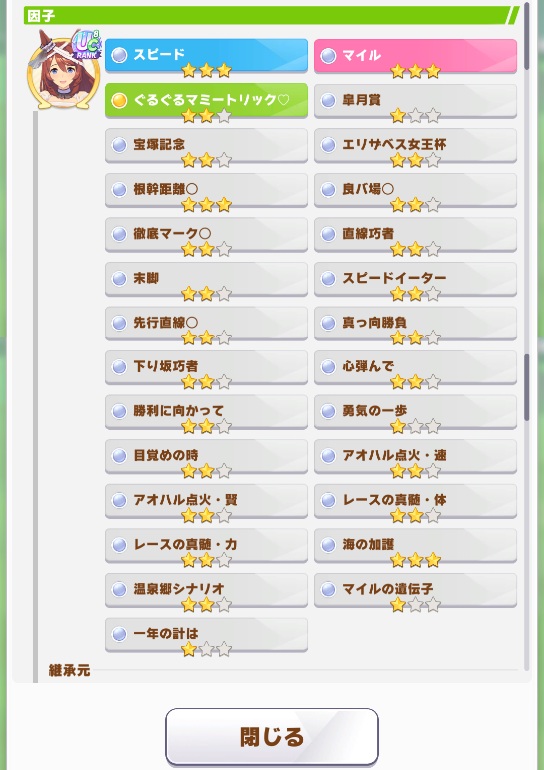This screenshot has height=770, width=544.
Task: Choose the スピードイーター skill factor
Action: click(415, 279)
